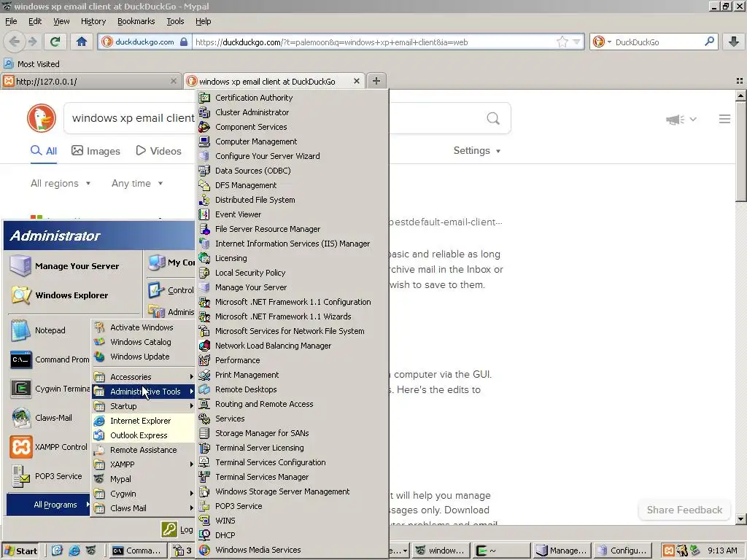Image resolution: width=747 pixels, height=560 pixels.
Task: Launch Print Management
Action: pos(293,375)
